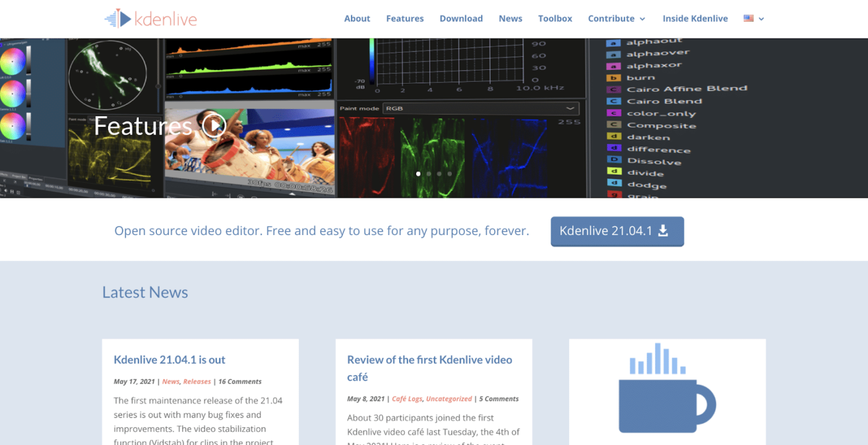Screen dimensions: 868x445
Task: Open "Review of the first Kdenlive video café"
Action: (430, 368)
